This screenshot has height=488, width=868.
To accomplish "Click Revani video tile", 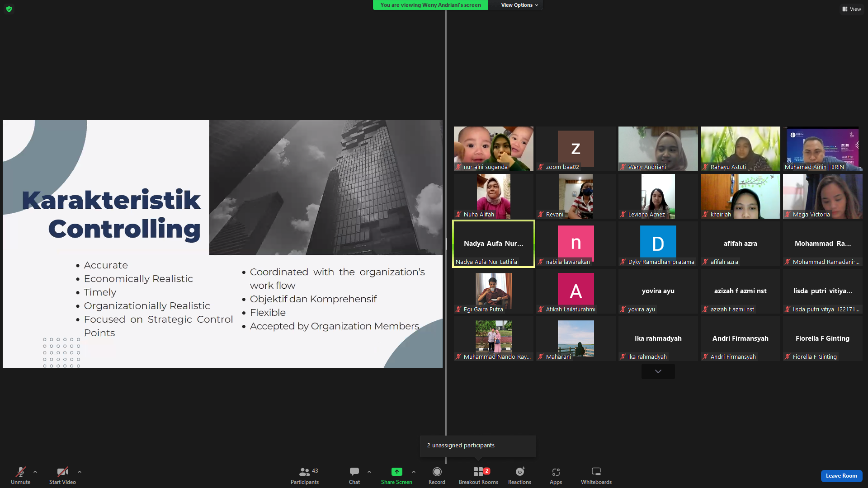I will (x=576, y=196).
